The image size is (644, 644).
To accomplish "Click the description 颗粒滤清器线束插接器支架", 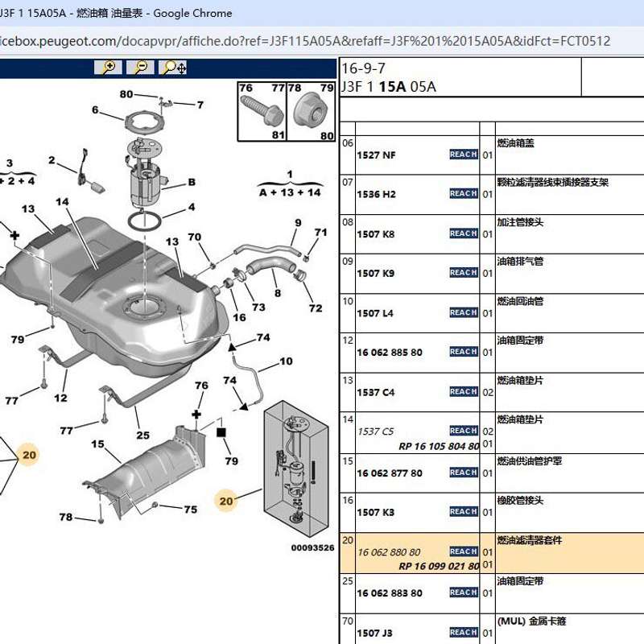I will [553, 182].
